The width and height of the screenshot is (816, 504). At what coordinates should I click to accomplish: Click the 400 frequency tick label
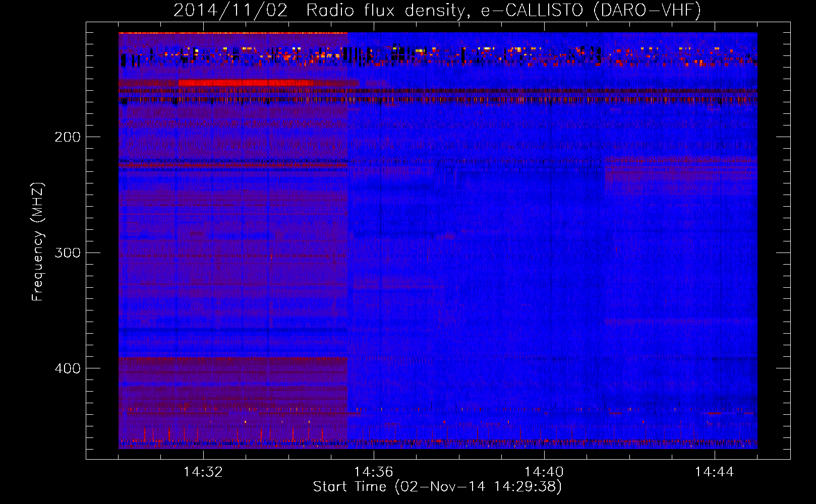click(x=68, y=368)
